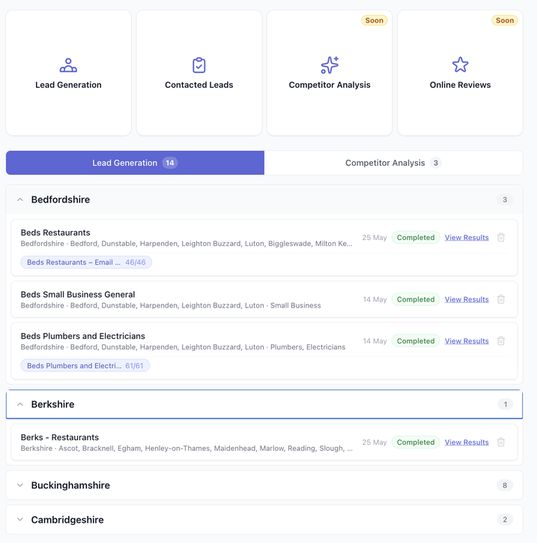537x543 pixels.
Task: Click the description ending in Small Business
Action: coord(171,305)
